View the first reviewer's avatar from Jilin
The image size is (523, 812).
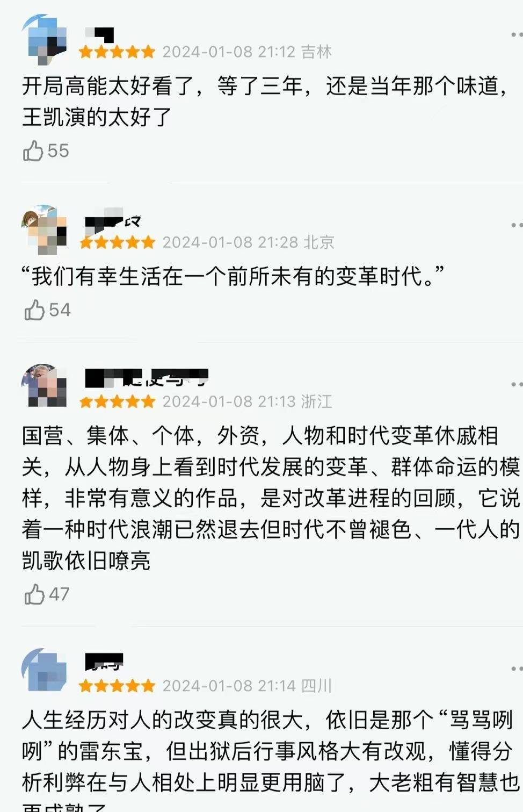pos(44,39)
